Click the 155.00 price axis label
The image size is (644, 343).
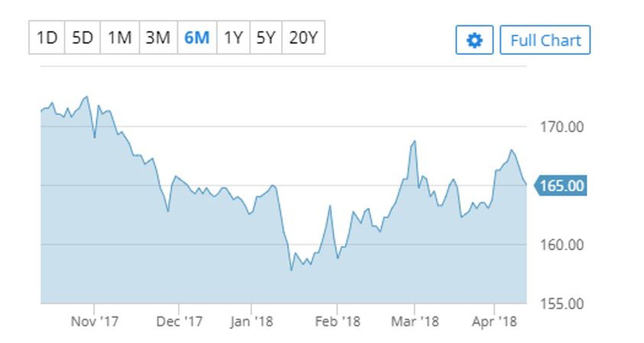tap(562, 304)
